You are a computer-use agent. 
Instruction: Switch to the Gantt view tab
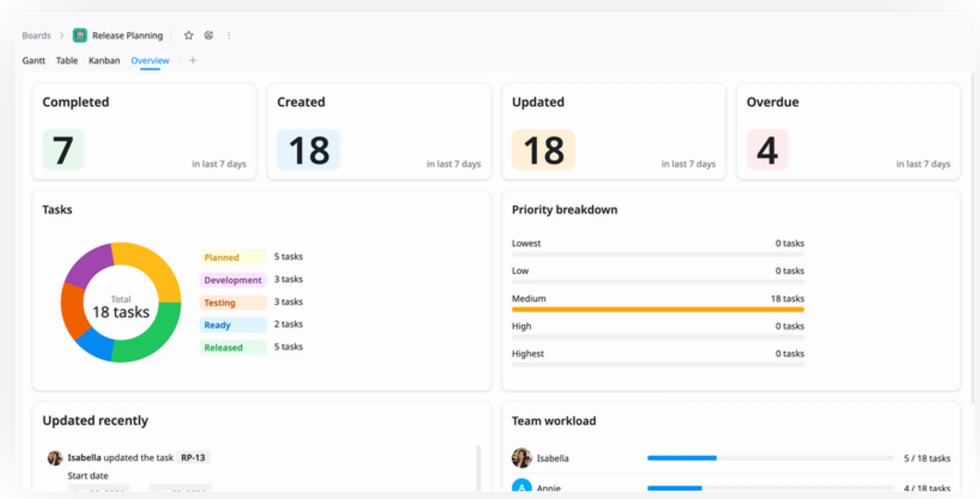pyautogui.click(x=34, y=61)
